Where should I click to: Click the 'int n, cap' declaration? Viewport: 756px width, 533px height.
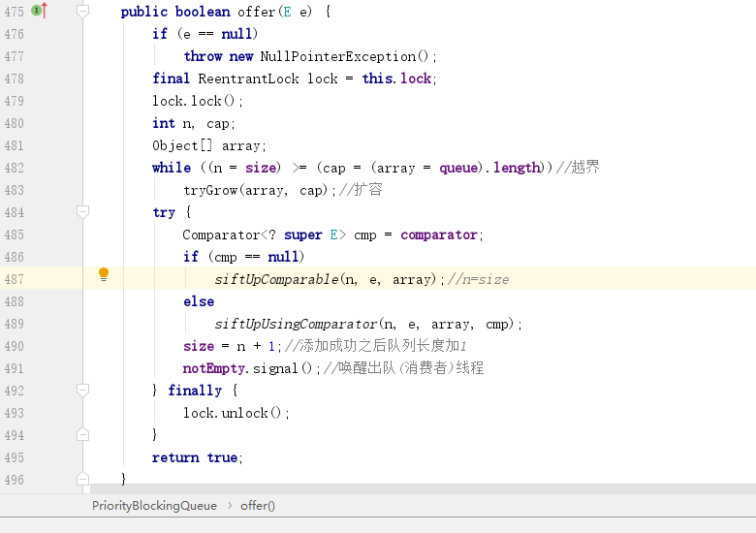coord(193,123)
